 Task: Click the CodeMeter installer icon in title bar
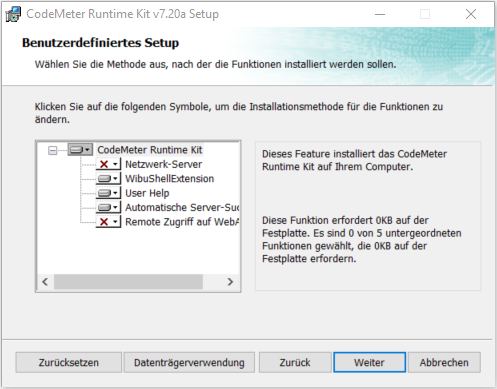[13, 14]
